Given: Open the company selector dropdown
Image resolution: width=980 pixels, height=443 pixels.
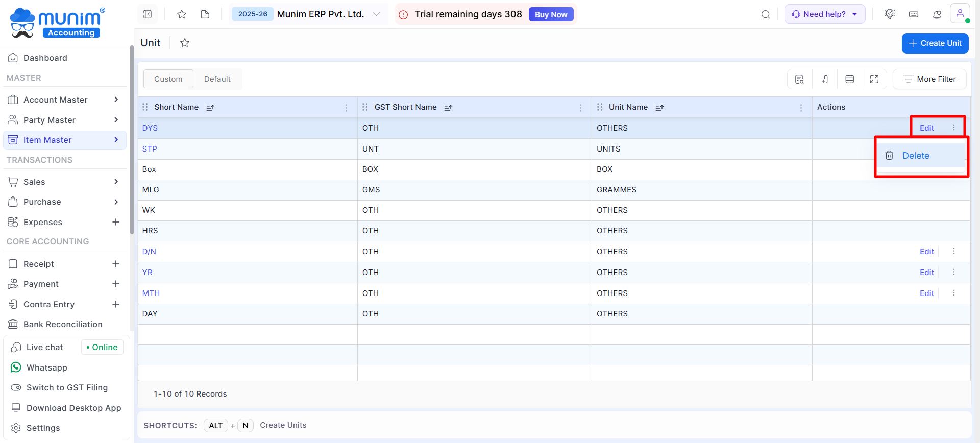Looking at the screenshot, I should tap(376, 14).
